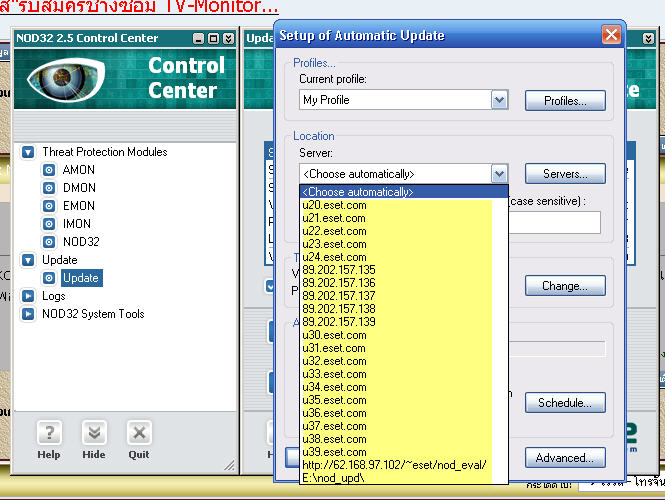Pick u38.eset.com from the list
665x500 pixels.
click(x=404, y=439)
